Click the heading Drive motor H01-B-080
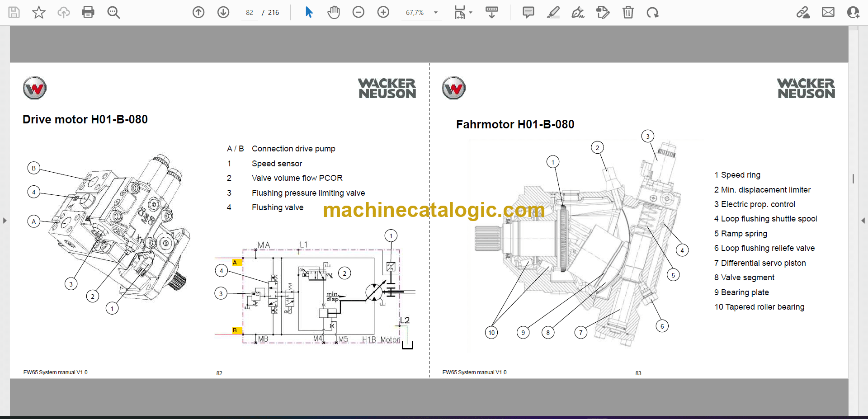 (x=85, y=119)
